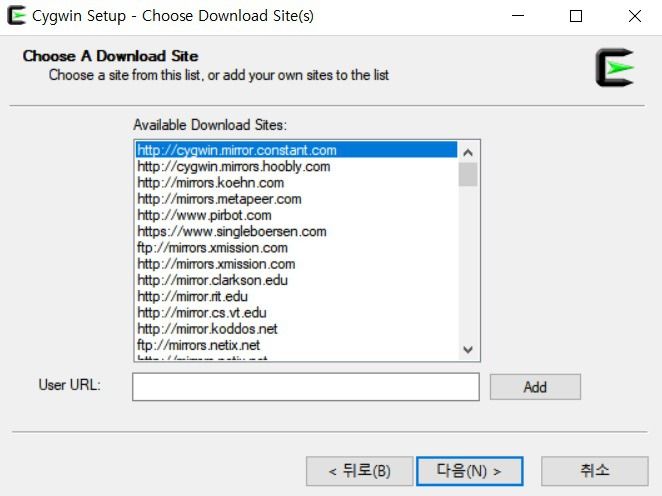Click the 다음(N) next button

tap(469, 471)
